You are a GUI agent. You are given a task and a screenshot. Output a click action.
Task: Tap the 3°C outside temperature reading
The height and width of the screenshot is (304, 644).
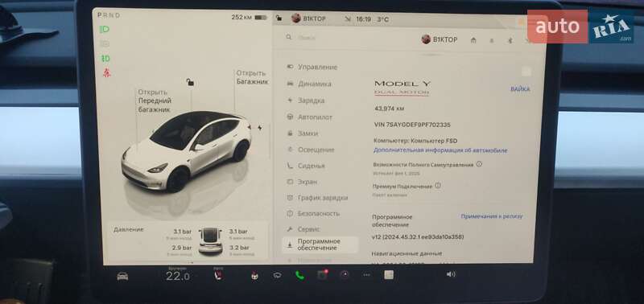[x=383, y=19]
